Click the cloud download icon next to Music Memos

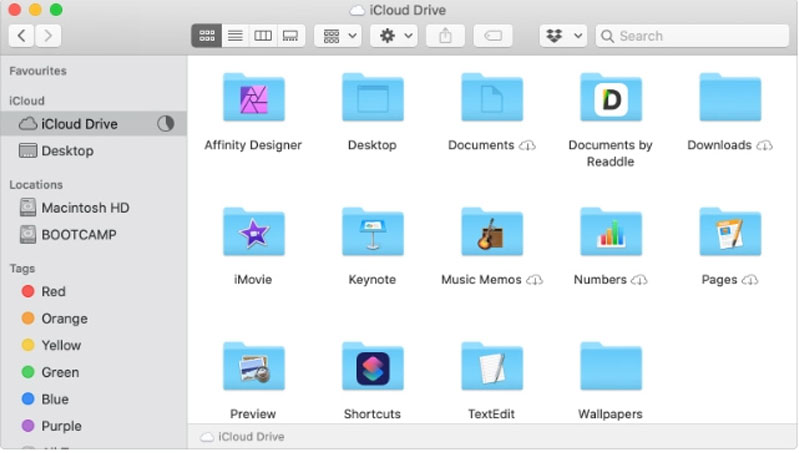coord(535,280)
